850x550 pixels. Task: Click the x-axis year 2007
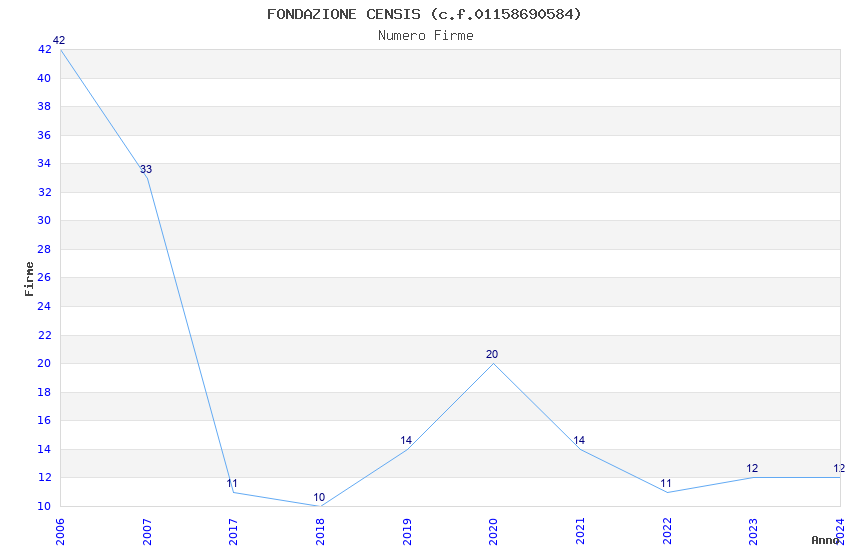(x=146, y=531)
